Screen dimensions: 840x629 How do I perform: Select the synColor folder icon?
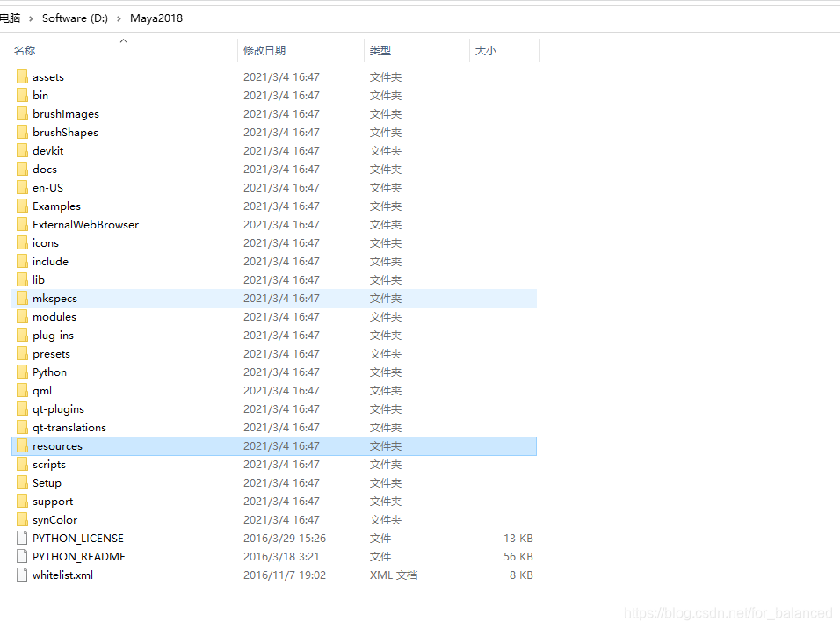tap(22, 520)
